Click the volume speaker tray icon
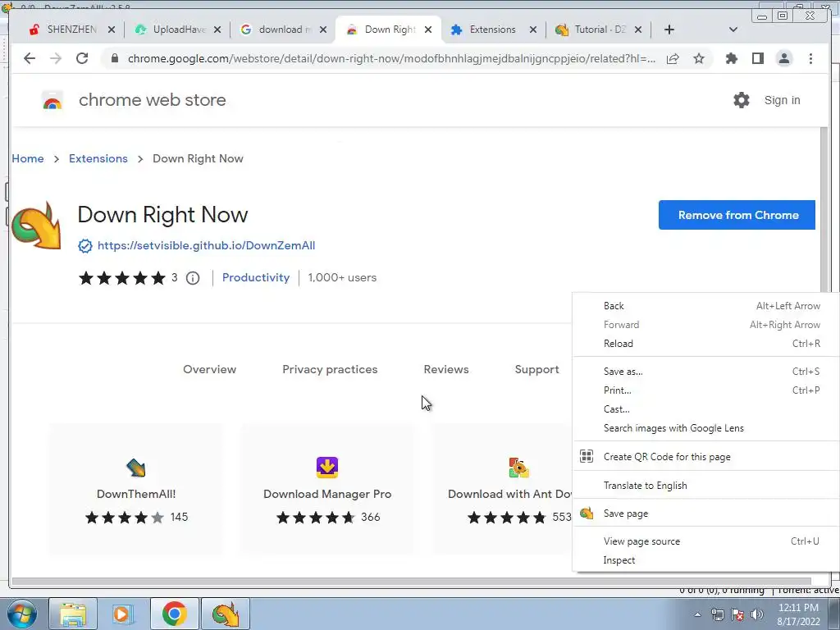 click(757, 614)
